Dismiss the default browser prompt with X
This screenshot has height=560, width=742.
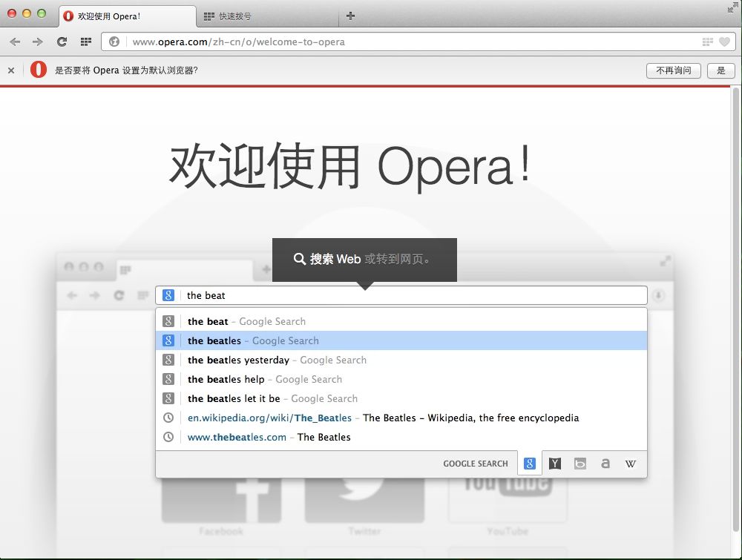point(11,70)
